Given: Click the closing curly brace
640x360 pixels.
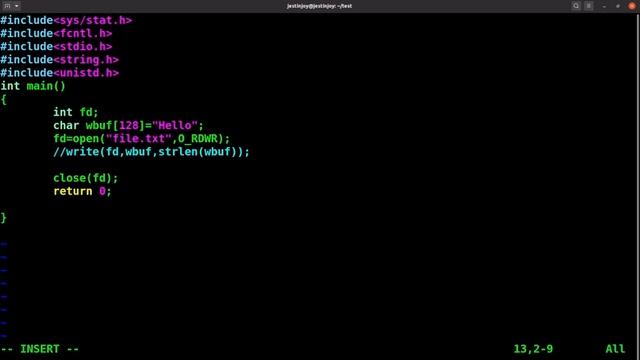Looking at the screenshot, I should coord(4,218).
